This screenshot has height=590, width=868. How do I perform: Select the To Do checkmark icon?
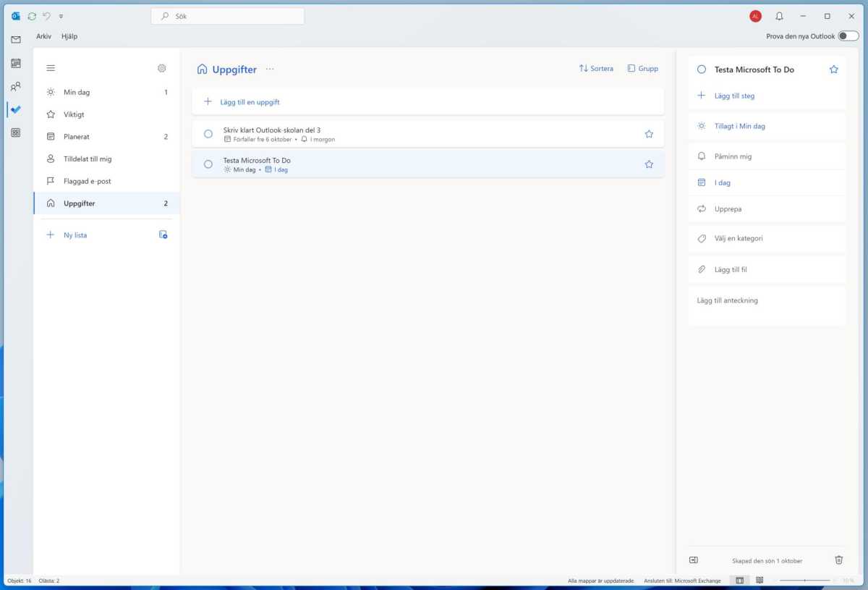(16, 109)
